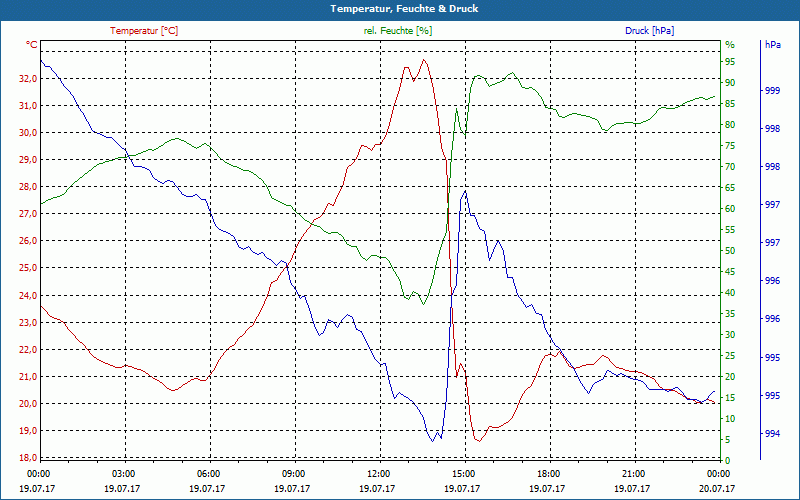Viewport: 800px width, 500px height.
Task: Click the red '°C' axis unit label
Action: tap(32, 45)
